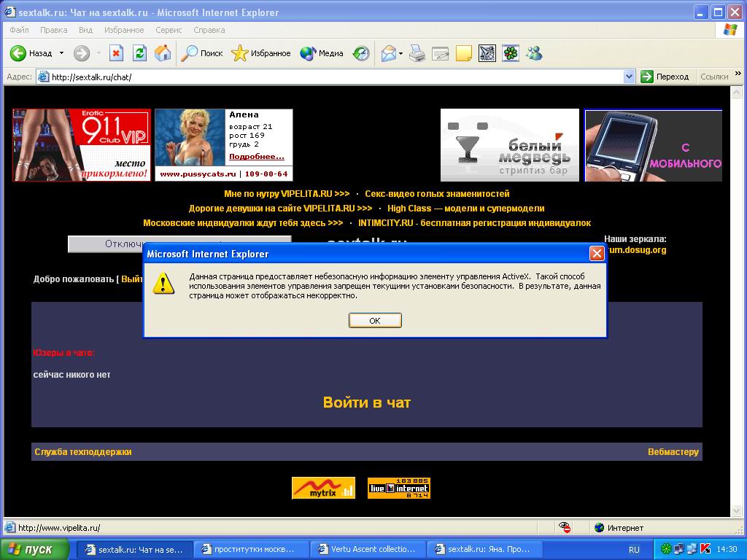Click inside the address URL field
Viewport: 747px width, 560px height.
coord(328,77)
